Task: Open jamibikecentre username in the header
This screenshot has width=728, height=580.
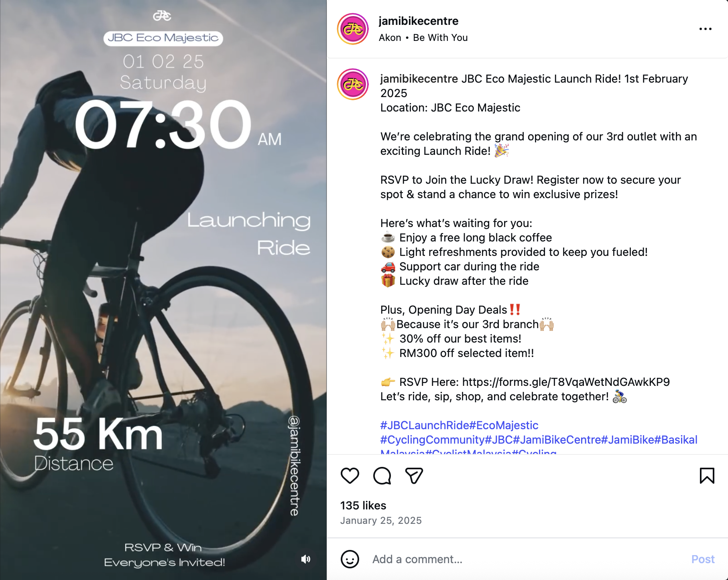Action: 418,21
